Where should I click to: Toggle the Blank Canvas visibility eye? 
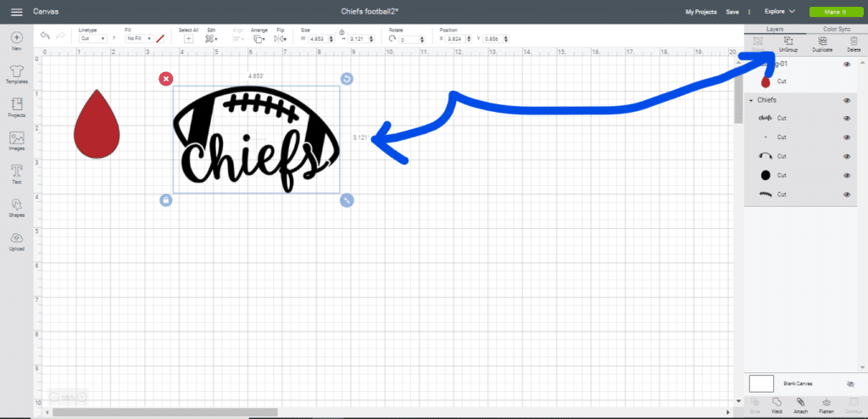[850, 383]
